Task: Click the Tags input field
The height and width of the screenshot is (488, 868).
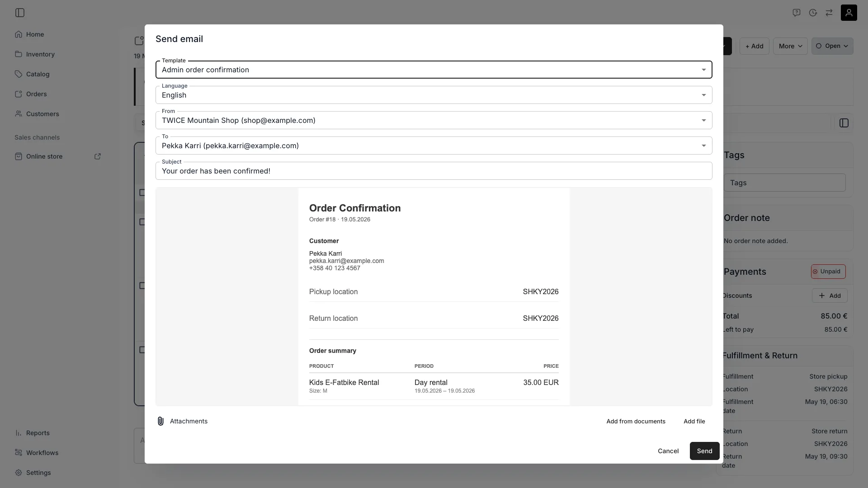Action: [784, 183]
